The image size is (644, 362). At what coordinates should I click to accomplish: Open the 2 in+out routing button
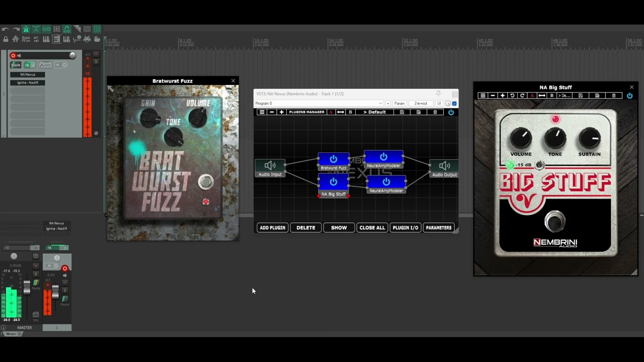coord(421,103)
